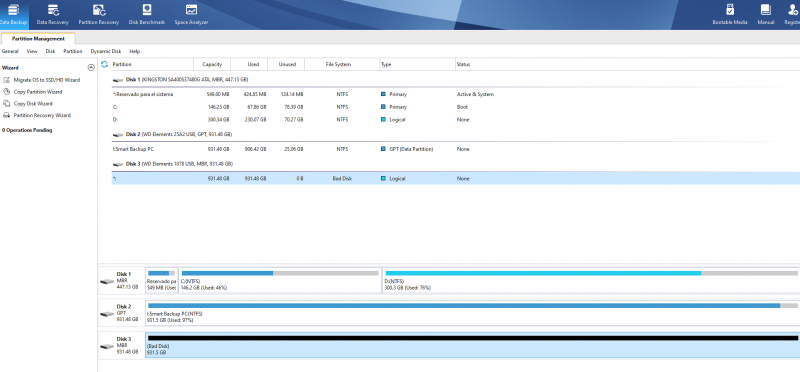800x372 pixels.
Task: Select the Partition Management tab
Action: 38,39
